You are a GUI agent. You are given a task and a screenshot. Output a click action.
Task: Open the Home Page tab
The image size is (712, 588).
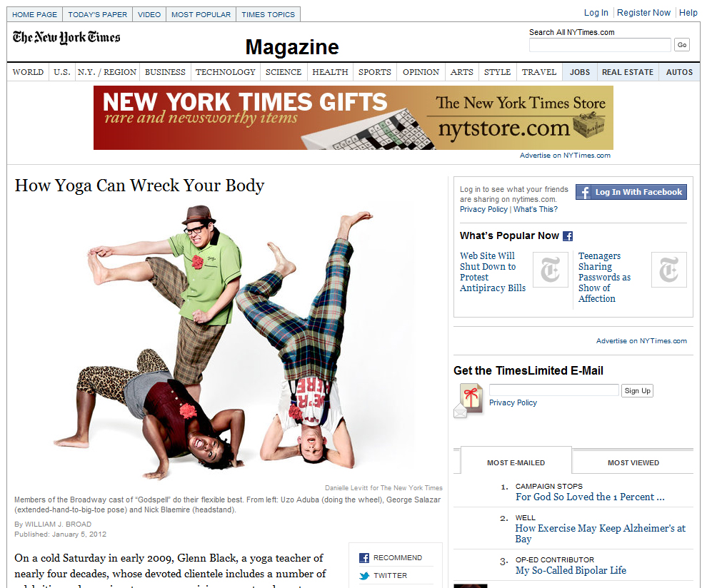[x=34, y=14]
